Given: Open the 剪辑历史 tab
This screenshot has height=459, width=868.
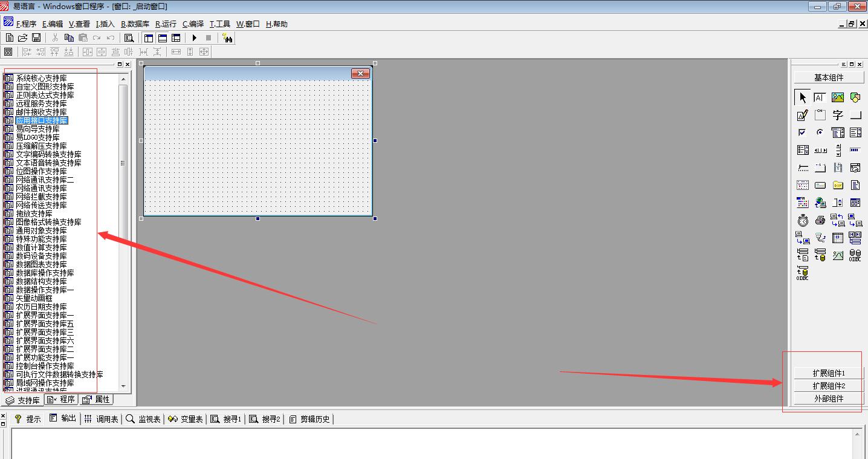Looking at the screenshot, I should [x=311, y=419].
